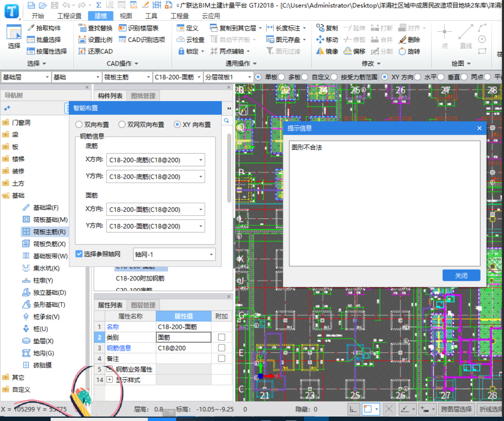Open 面筋 Y方向 rebar dropdown

click(x=155, y=226)
